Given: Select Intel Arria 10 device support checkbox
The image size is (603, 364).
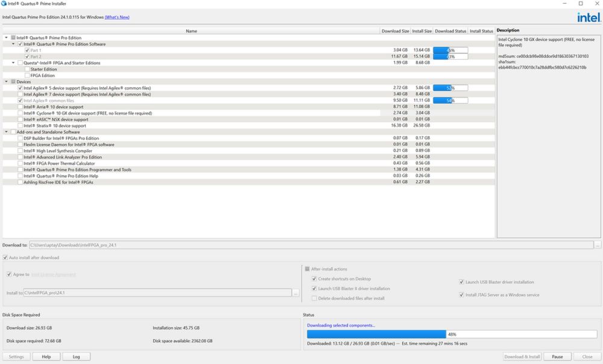Looking at the screenshot, I should point(20,107).
